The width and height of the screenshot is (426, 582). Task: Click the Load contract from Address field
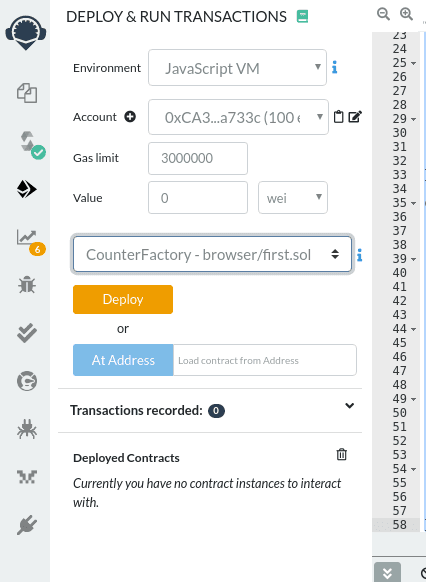click(x=265, y=360)
